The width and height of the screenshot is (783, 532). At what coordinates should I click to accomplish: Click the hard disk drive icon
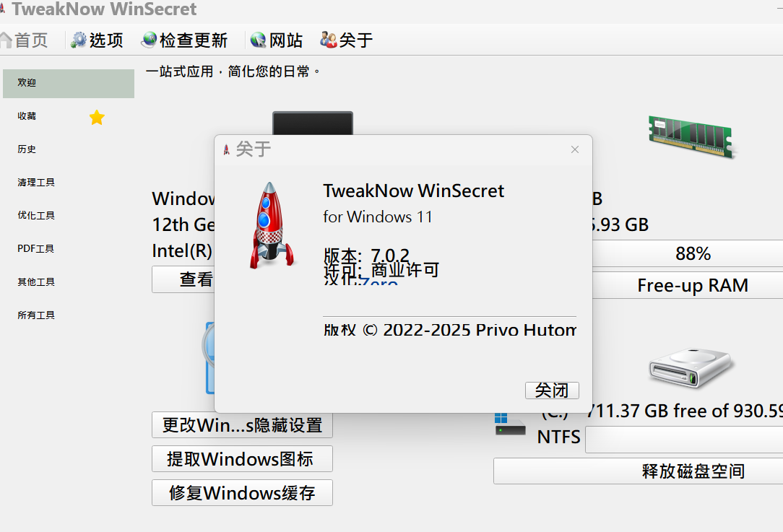tap(691, 368)
